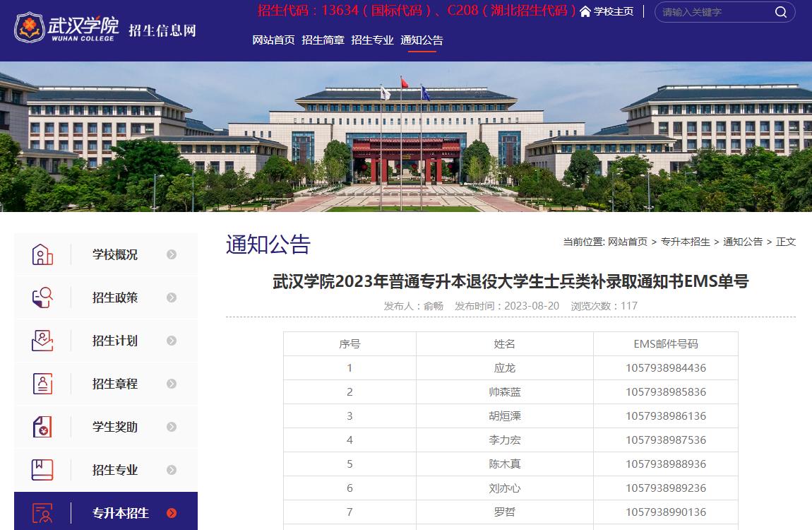The image size is (812, 530).
Task: Select name cell 帅森蓝
Action: pyautogui.click(x=504, y=391)
